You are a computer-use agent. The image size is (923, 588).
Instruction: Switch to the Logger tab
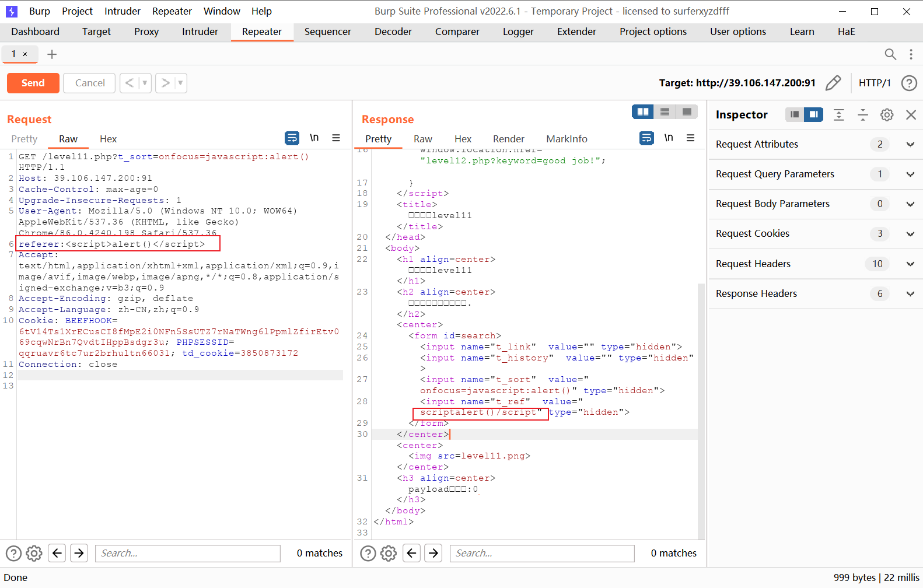tap(519, 32)
